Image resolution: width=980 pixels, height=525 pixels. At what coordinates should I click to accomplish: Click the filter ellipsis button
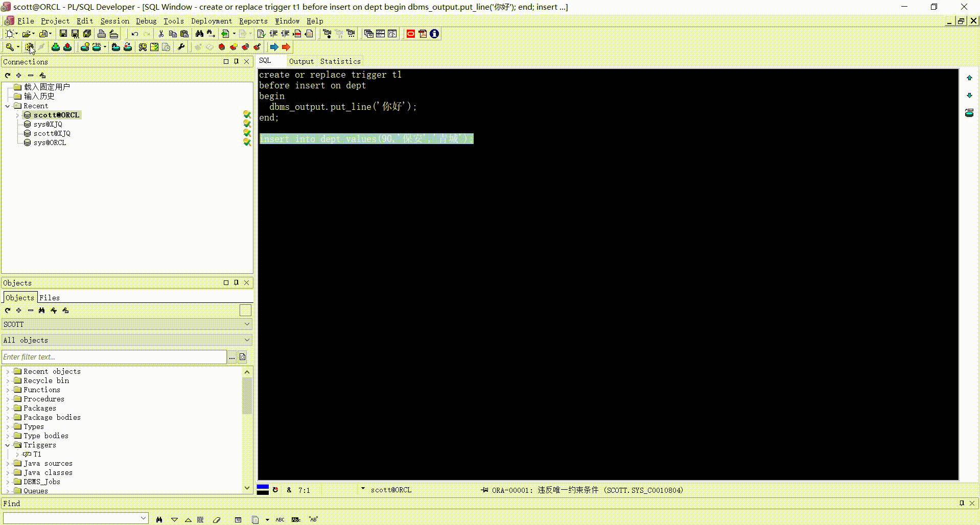coord(232,357)
